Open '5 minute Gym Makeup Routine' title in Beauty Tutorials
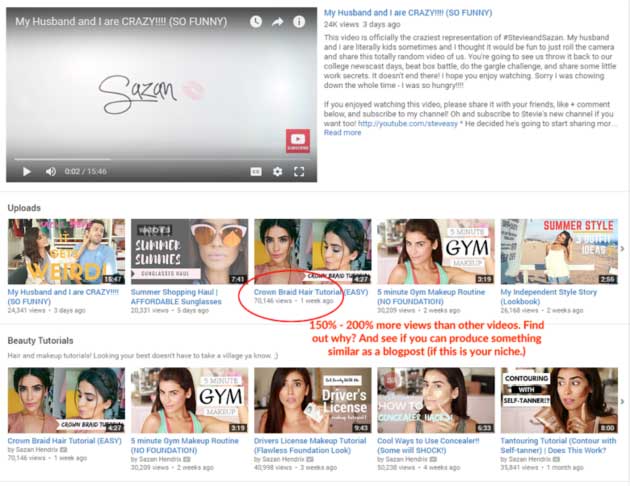Viewport: 630px width, 486px height. (x=185, y=445)
